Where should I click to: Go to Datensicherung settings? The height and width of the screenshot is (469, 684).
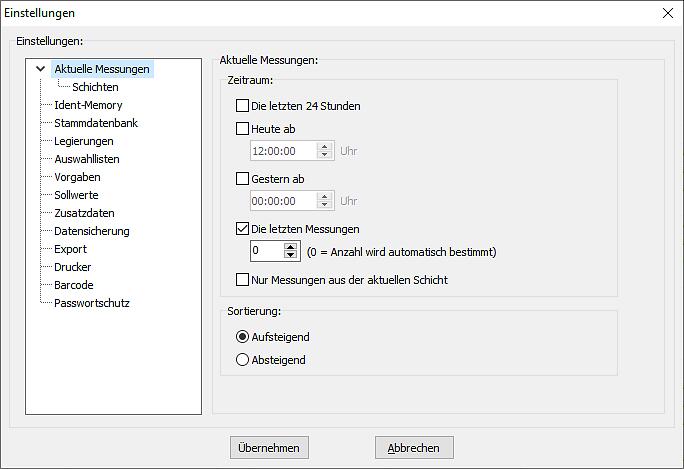pos(91,231)
